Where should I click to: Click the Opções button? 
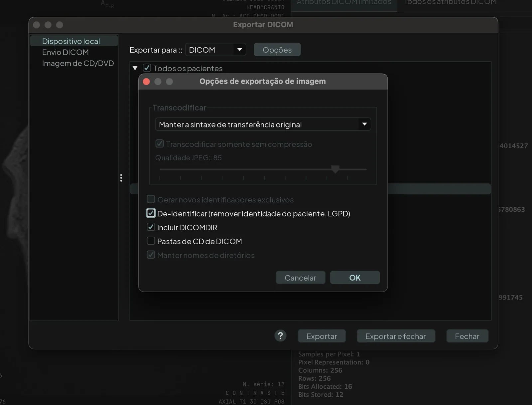[277, 50]
